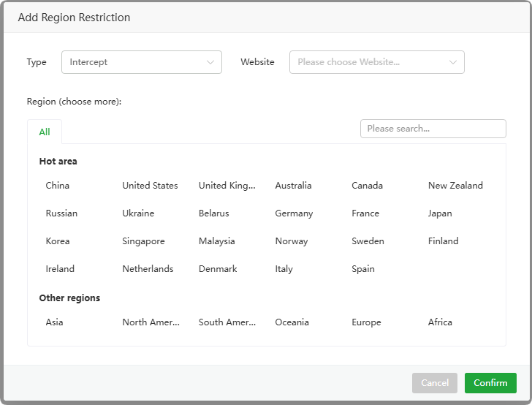Choose United States region

click(150, 186)
